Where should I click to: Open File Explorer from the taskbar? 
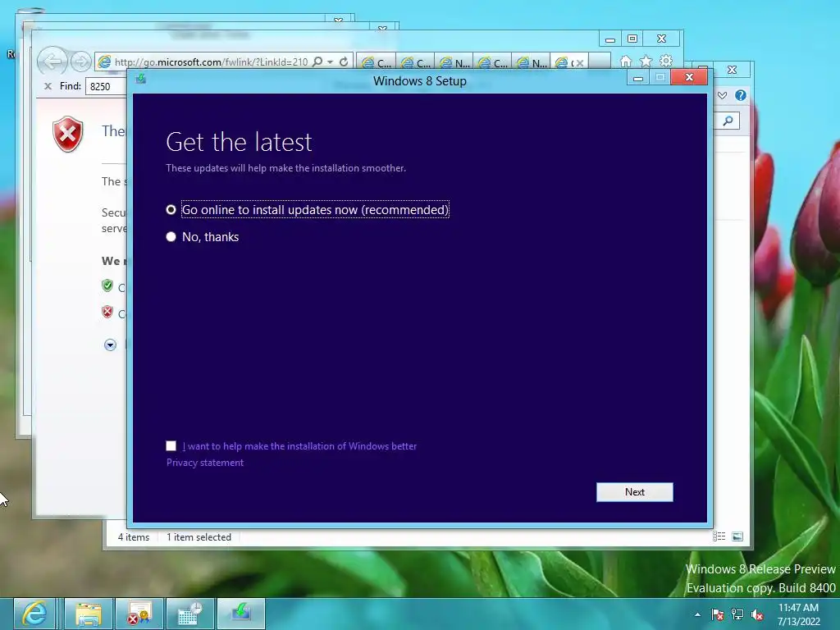click(x=89, y=614)
